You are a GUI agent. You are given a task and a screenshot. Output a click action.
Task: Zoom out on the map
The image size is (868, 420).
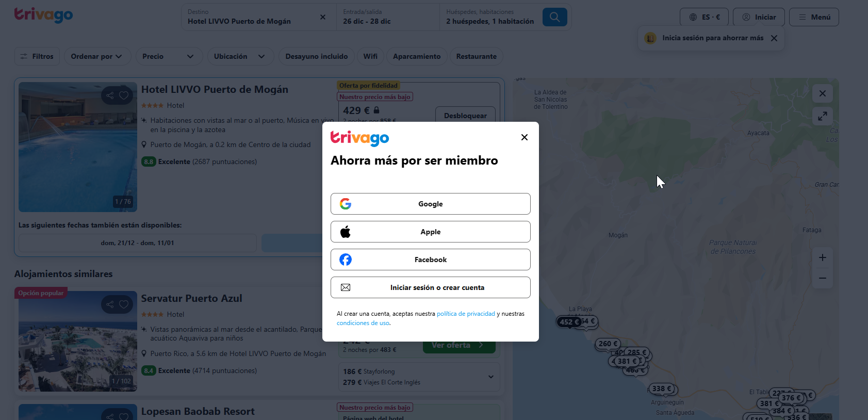click(x=823, y=278)
